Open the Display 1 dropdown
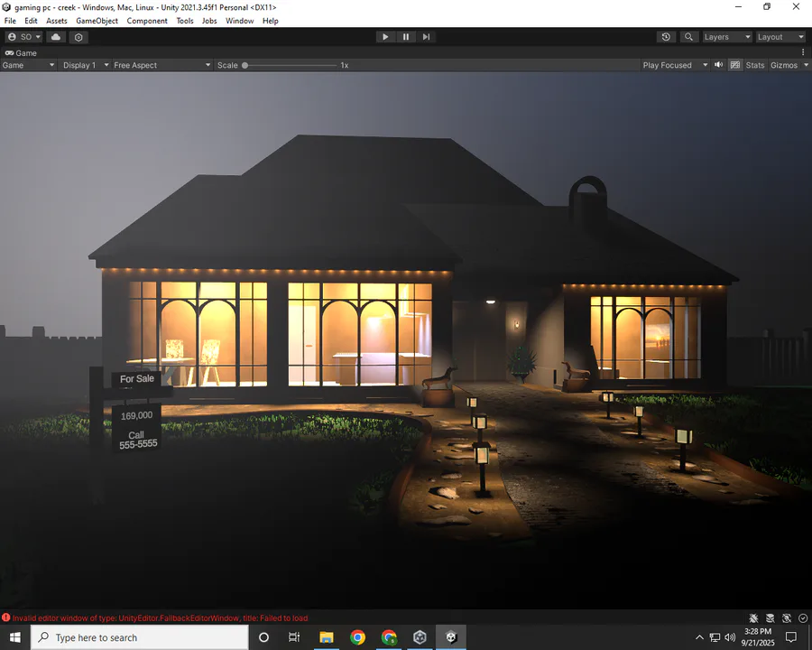The width and height of the screenshot is (812, 650). point(86,65)
